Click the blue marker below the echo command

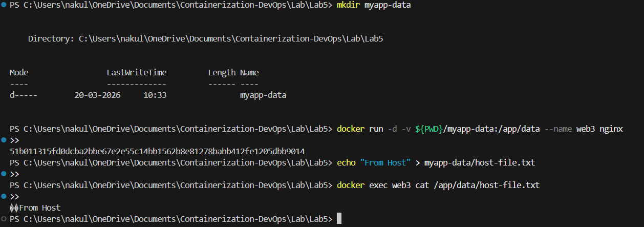4,174
